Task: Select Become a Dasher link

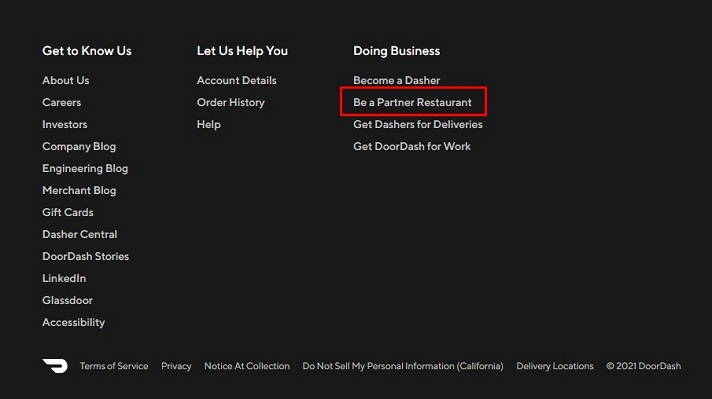Action: (x=396, y=80)
